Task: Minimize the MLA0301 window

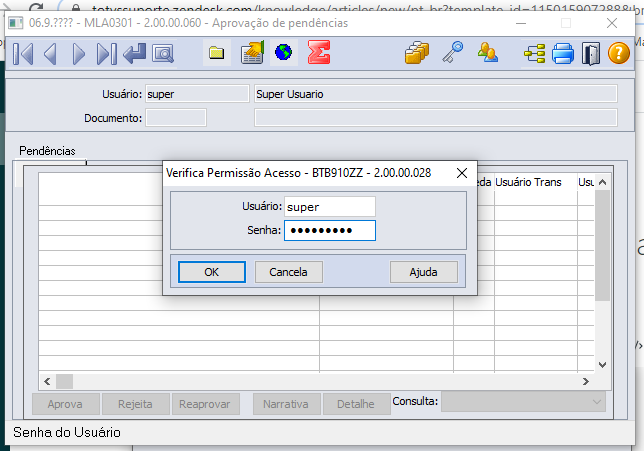Action: tap(521, 23)
